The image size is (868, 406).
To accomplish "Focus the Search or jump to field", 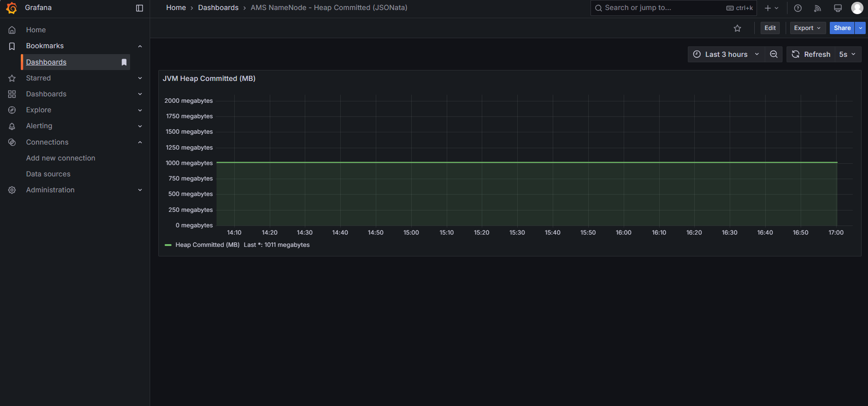I will tap(673, 8).
